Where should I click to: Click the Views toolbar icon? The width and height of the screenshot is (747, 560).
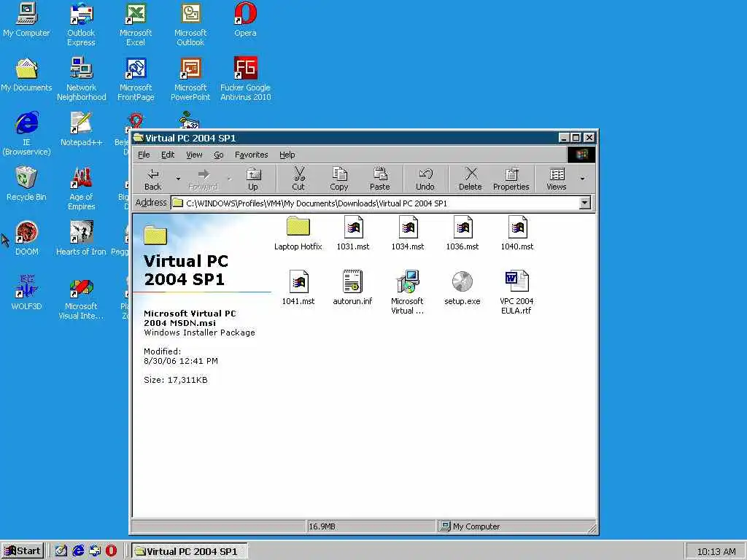click(557, 174)
